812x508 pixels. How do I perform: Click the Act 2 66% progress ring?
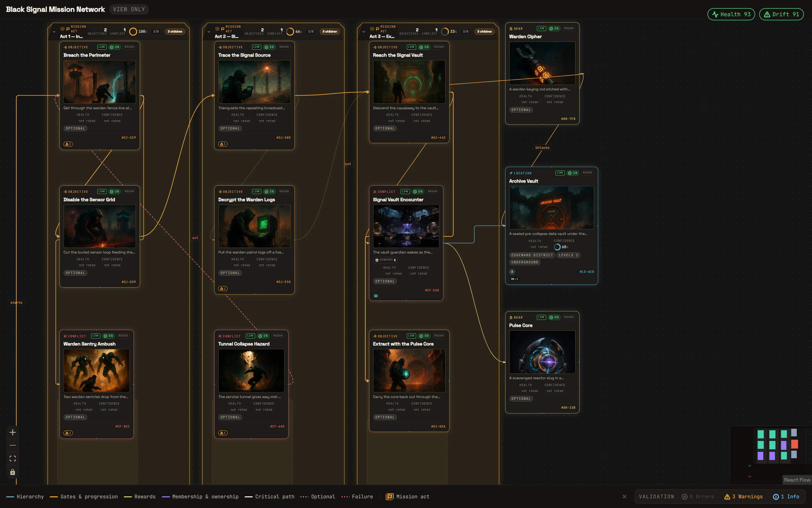pos(290,31)
